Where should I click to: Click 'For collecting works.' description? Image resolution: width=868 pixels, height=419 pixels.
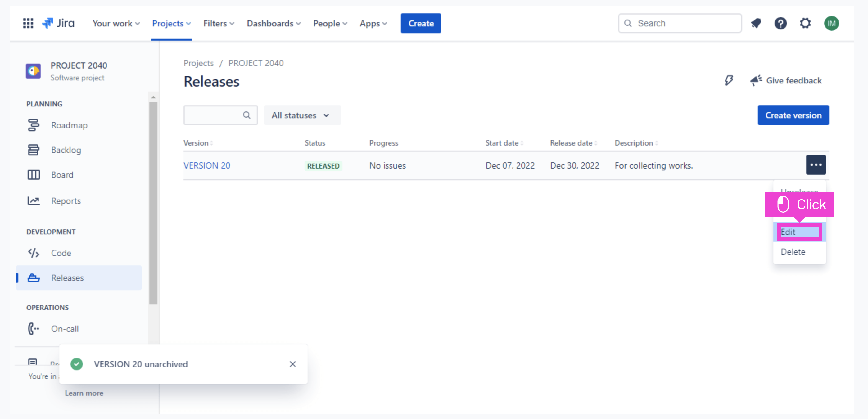pos(654,165)
